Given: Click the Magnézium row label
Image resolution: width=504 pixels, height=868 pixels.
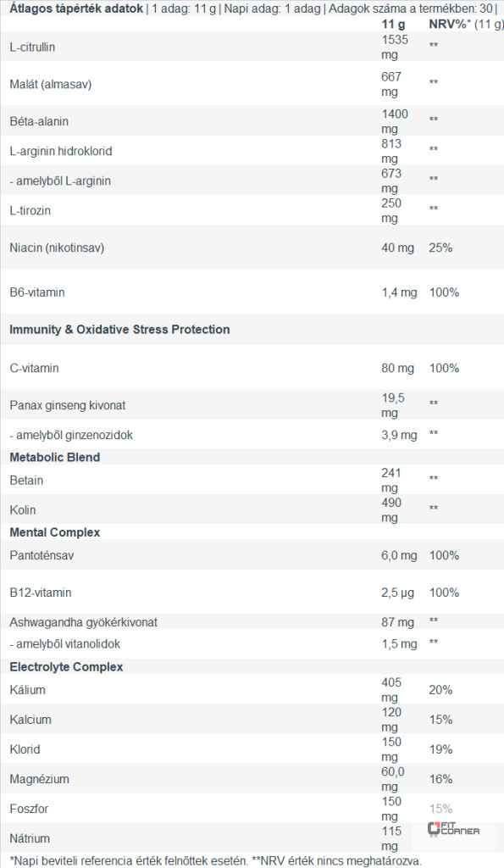Looking at the screenshot, I should [39, 779].
